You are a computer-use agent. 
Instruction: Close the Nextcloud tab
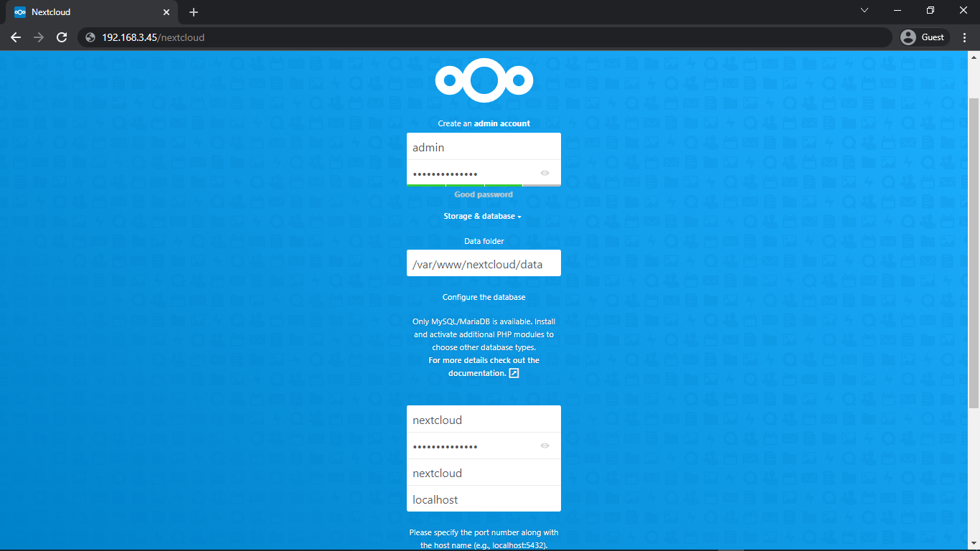pyautogui.click(x=166, y=12)
